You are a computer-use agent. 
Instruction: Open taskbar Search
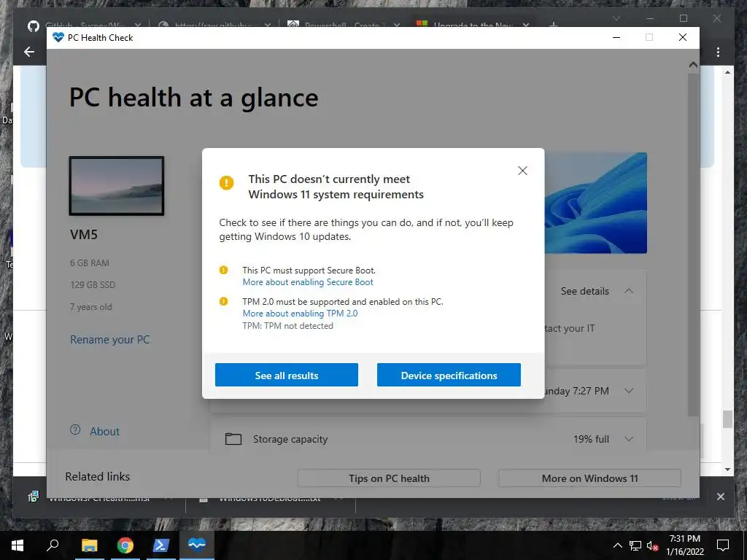53,545
